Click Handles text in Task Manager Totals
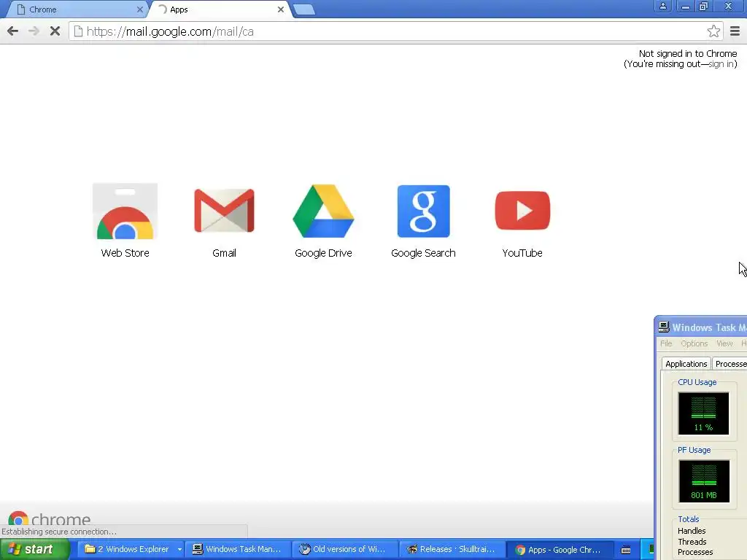The image size is (747, 560). pyautogui.click(x=692, y=531)
